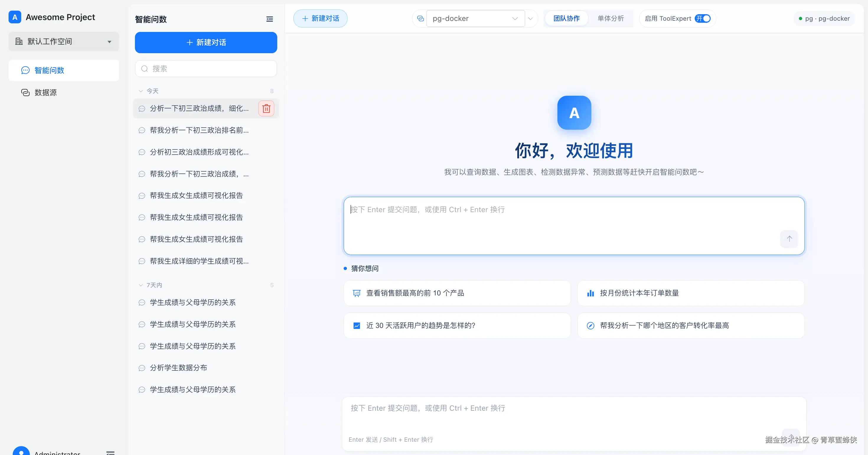Open 智能问数 in the left navigation
This screenshot has width=868, height=455.
pos(49,70)
